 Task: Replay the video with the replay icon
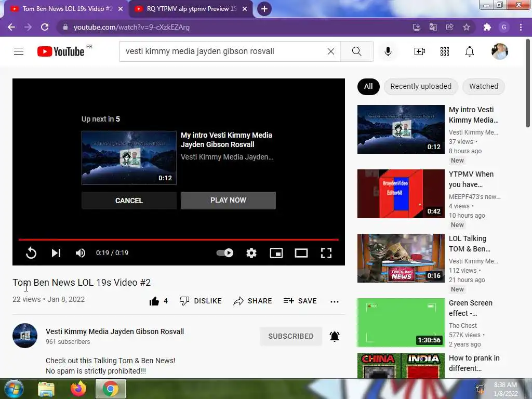pyautogui.click(x=31, y=253)
